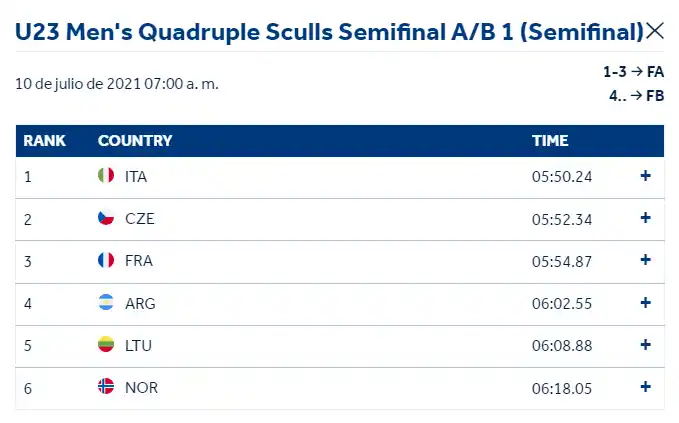Image resolution: width=679 pixels, height=423 pixels.
Task: Click the TIME column header
Action: 550,141
